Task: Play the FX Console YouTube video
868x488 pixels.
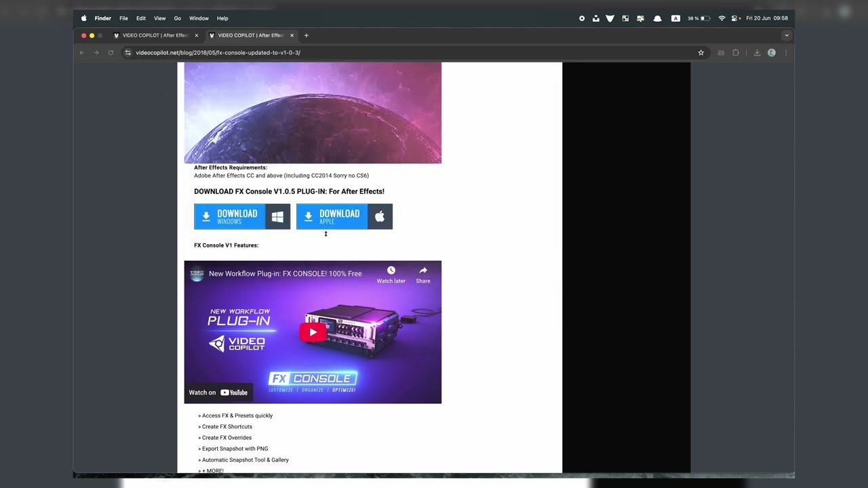Action: 313,332
